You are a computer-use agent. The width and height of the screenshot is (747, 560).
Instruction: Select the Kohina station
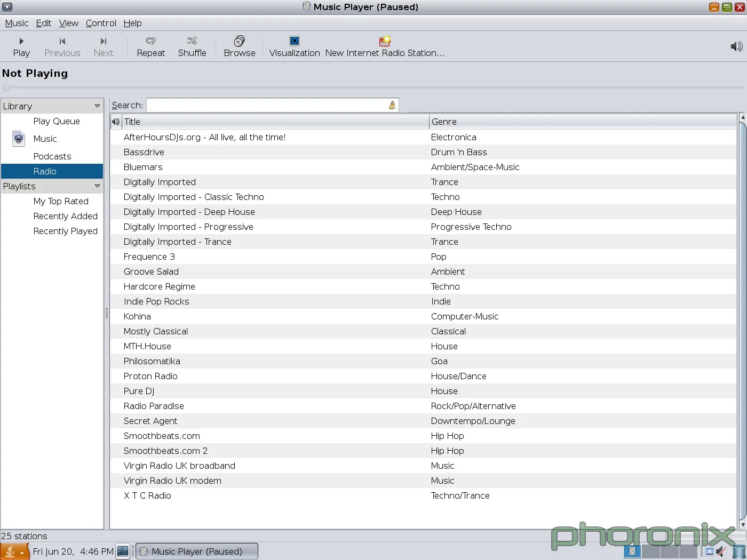pos(423,316)
